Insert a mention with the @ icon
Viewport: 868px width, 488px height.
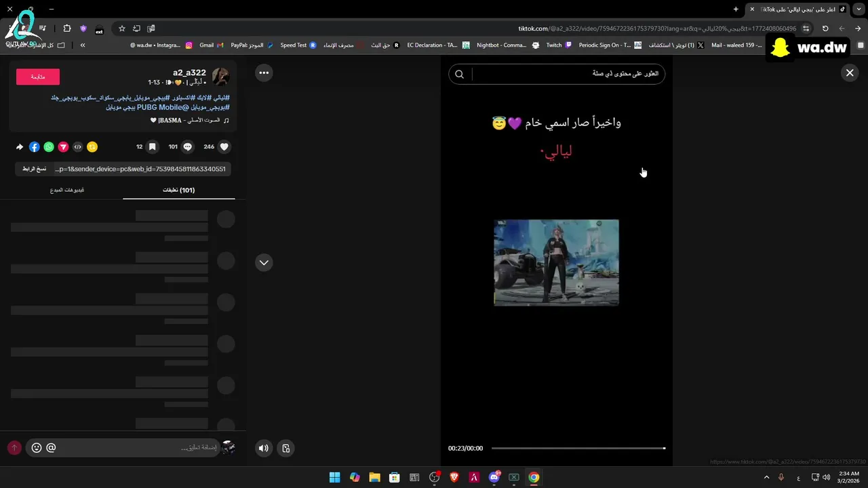[51, 447]
